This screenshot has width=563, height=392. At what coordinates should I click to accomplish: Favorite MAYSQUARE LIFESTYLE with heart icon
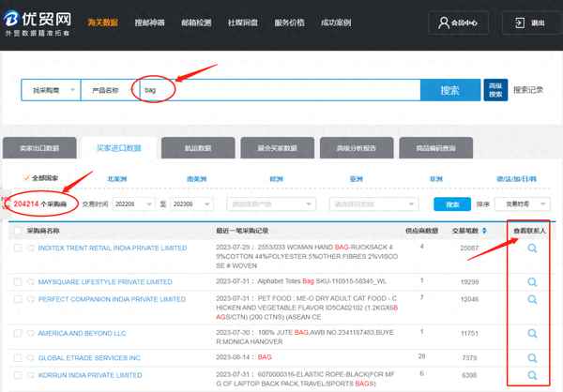(31, 281)
